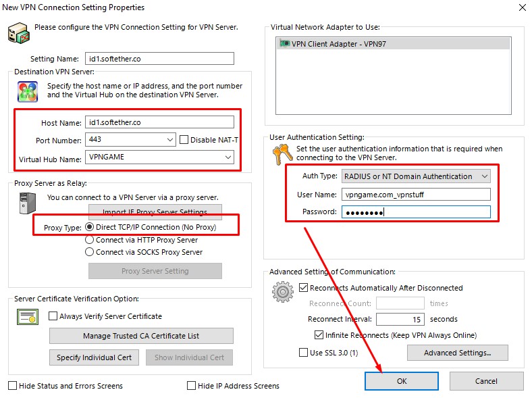Click the User Name input field
This screenshot has width=532, height=398.
coord(416,195)
